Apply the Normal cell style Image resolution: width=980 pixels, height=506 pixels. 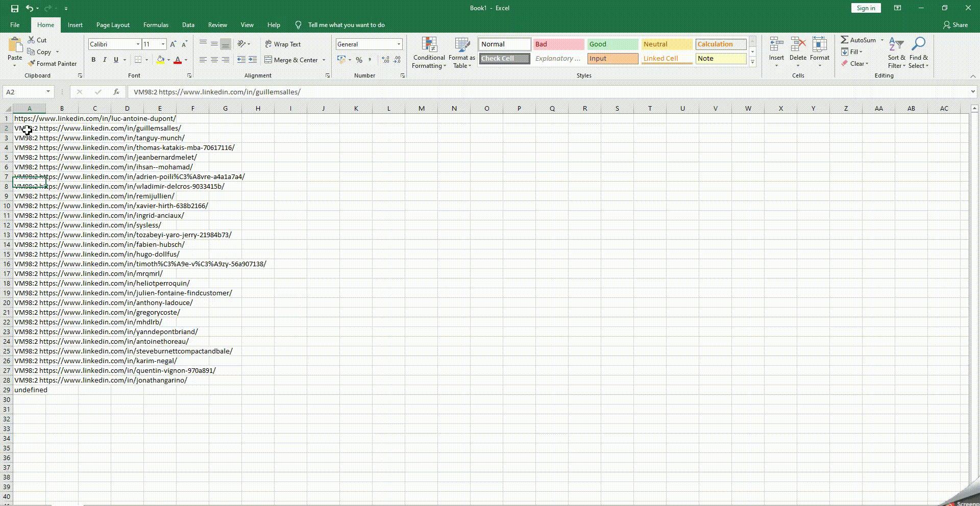point(505,44)
